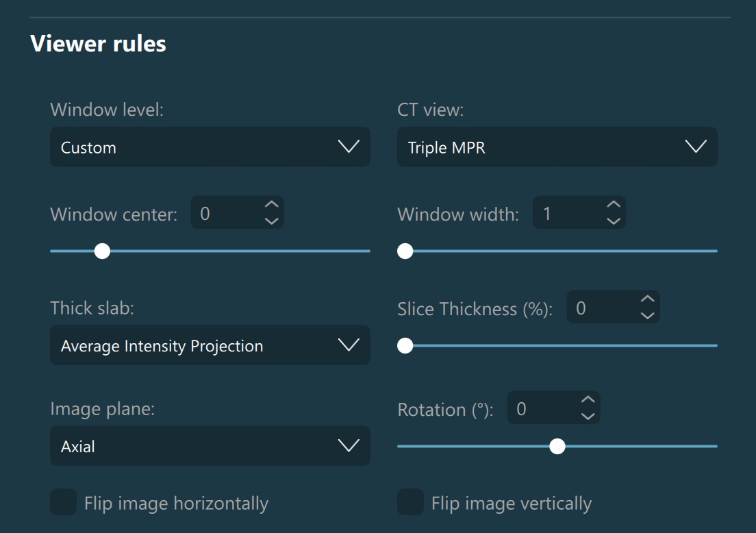The height and width of the screenshot is (533, 756).
Task: Decrease Slice Thickness using down arrow
Action: point(647,316)
